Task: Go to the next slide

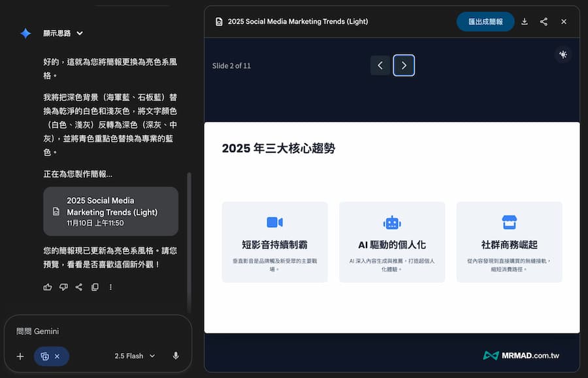Action: click(404, 65)
